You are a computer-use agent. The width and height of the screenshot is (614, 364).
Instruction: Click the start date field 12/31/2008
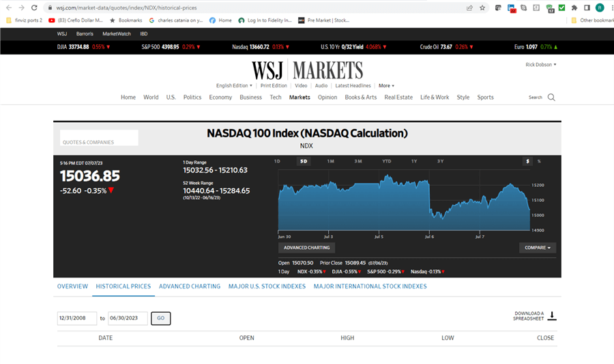click(76, 318)
